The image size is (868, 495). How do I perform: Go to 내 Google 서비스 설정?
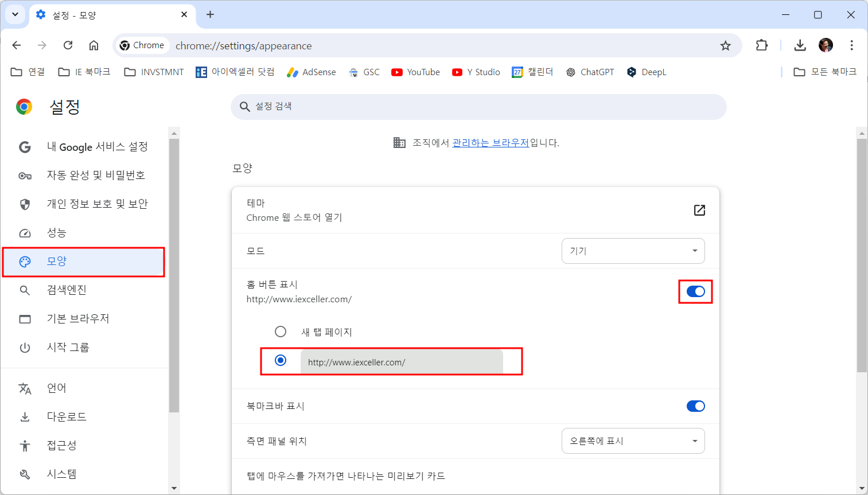[84, 147]
